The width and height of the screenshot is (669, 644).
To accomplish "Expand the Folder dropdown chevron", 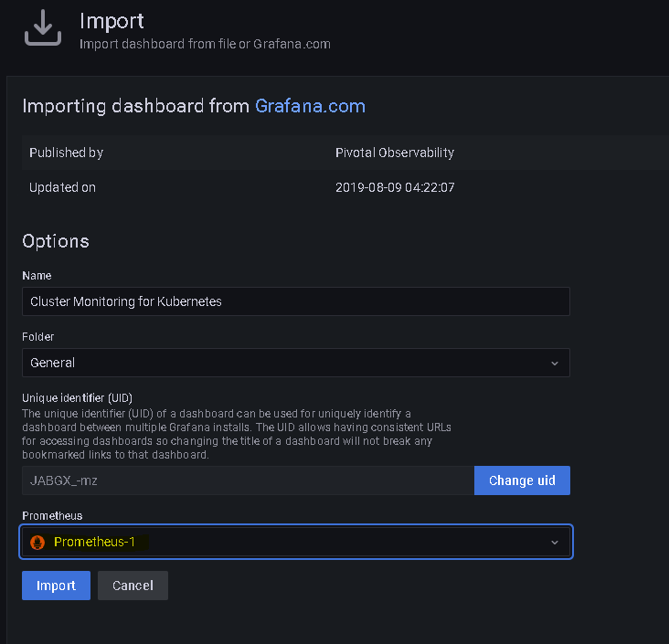I will pos(555,364).
